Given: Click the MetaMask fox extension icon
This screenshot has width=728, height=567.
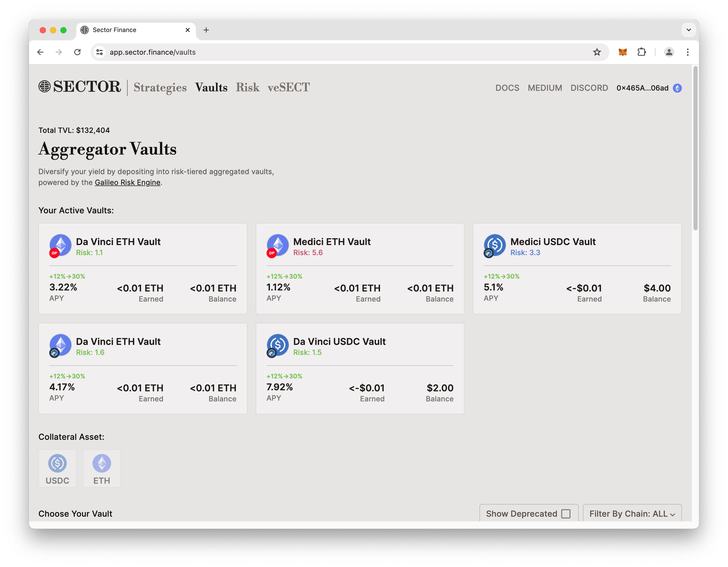Looking at the screenshot, I should click(x=622, y=52).
